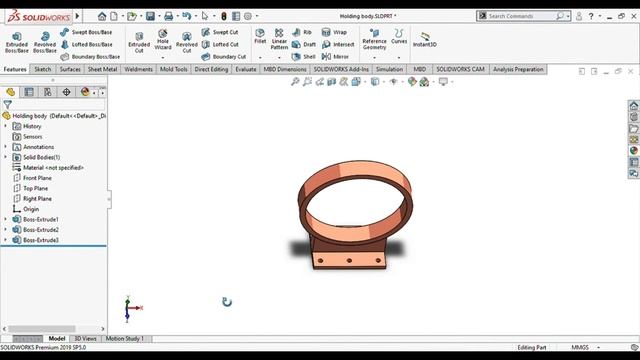The width and height of the screenshot is (640, 360).
Task: Click the Save icon in the toolbar
Action: tap(151, 16)
